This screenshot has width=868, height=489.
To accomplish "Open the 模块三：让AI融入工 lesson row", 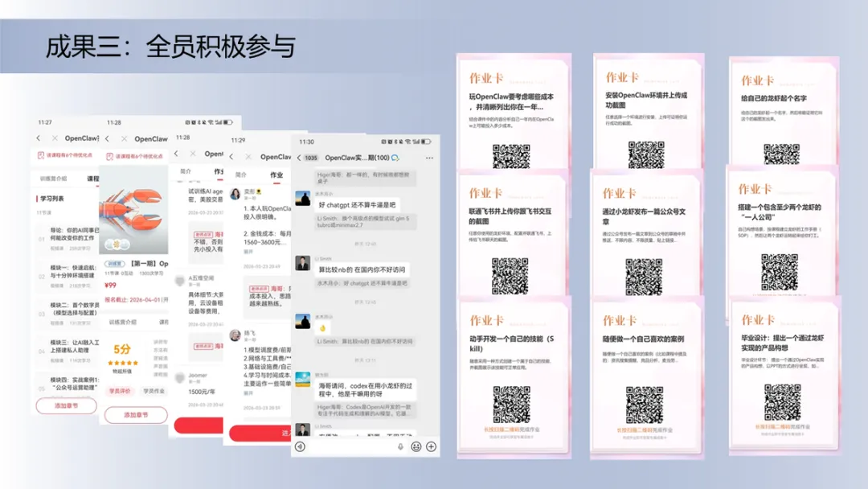I will tap(68, 351).
